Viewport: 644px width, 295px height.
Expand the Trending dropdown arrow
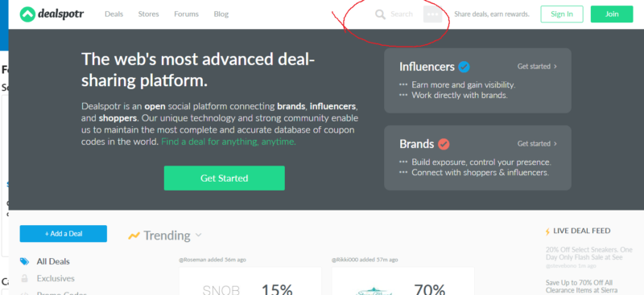[x=198, y=236]
